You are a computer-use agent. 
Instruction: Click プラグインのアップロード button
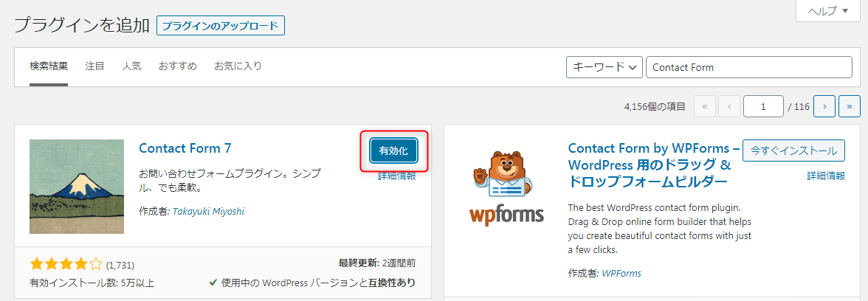coord(221,26)
